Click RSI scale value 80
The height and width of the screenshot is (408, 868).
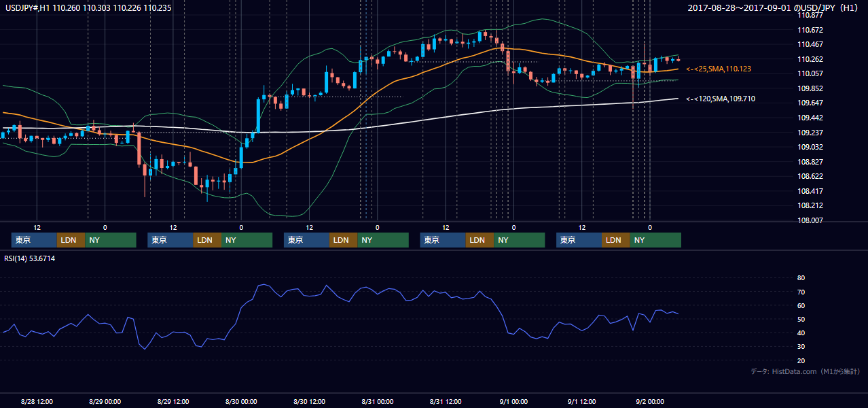(801, 278)
